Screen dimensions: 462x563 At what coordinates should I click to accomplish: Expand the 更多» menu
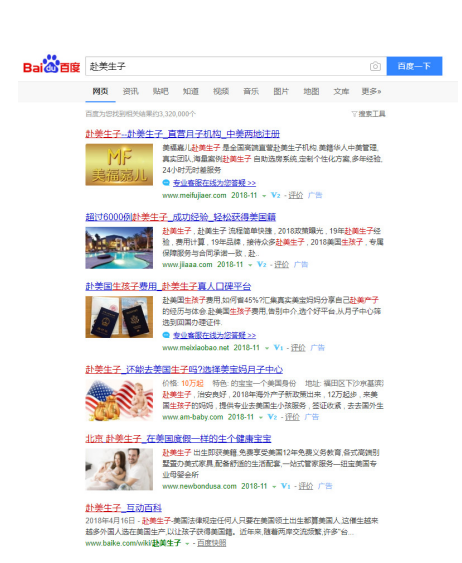point(371,92)
